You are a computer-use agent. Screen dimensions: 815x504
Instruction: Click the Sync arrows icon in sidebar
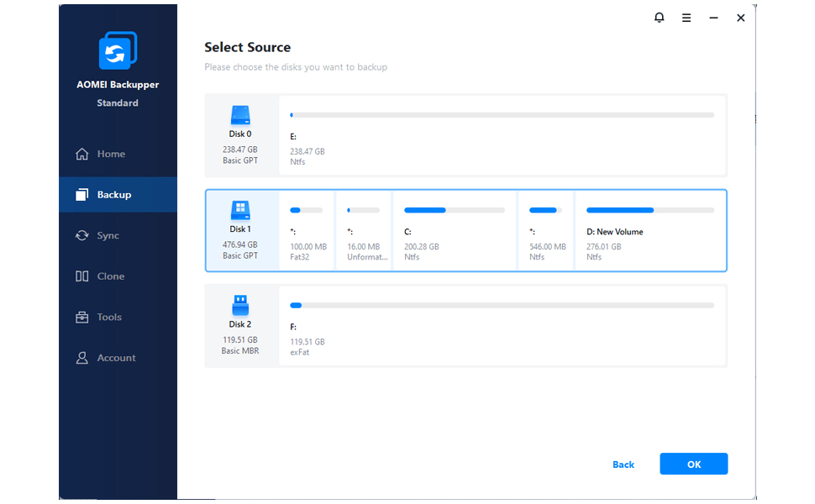[82, 235]
